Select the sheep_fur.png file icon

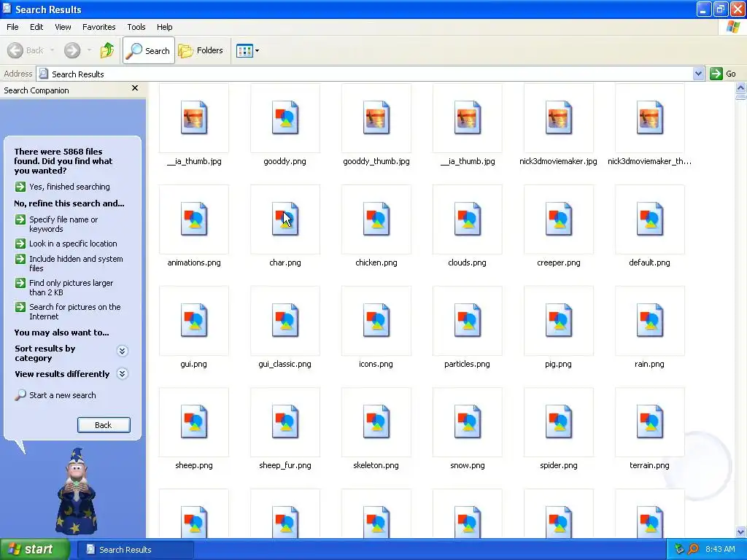[x=285, y=422]
